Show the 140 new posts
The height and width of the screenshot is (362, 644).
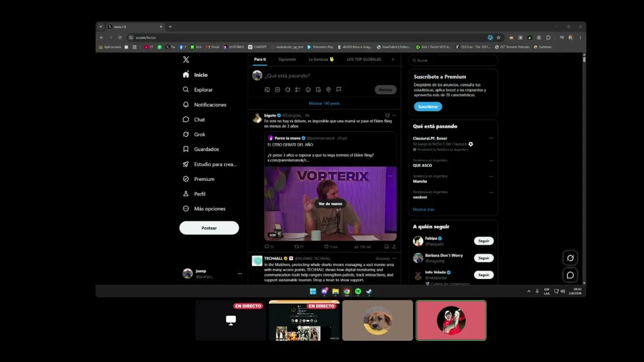(325, 103)
